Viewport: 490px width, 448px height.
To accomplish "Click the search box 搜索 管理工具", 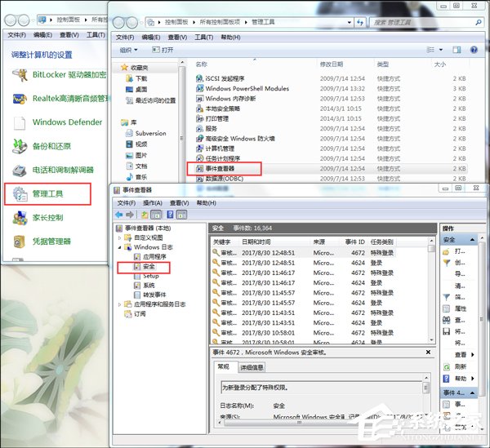I will pyautogui.click(x=426, y=23).
